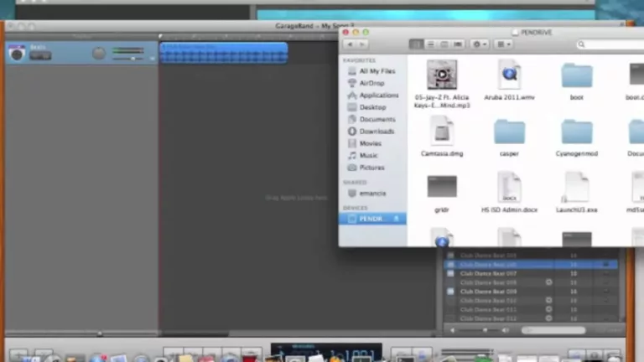This screenshot has height=362, width=644.
Task: Go forward in the Finder window
Action: coord(362,44)
